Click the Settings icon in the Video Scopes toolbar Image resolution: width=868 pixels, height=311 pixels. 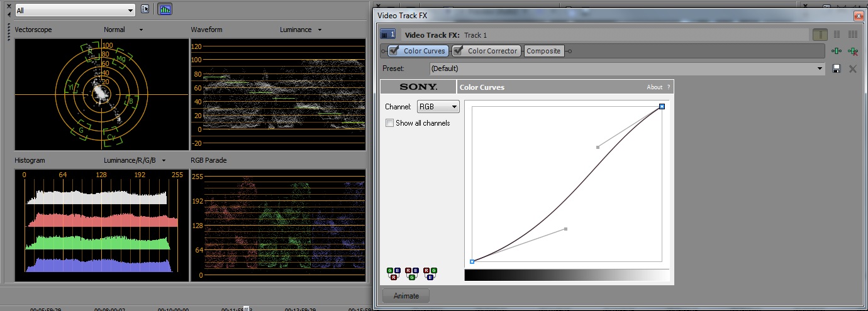tap(145, 10)
